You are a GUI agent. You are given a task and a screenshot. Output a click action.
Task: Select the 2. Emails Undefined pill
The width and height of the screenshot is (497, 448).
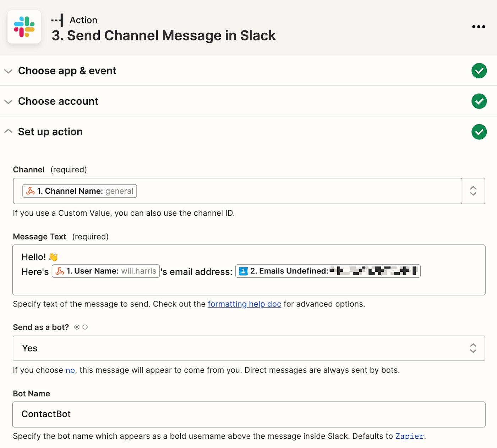pos(328,271)
